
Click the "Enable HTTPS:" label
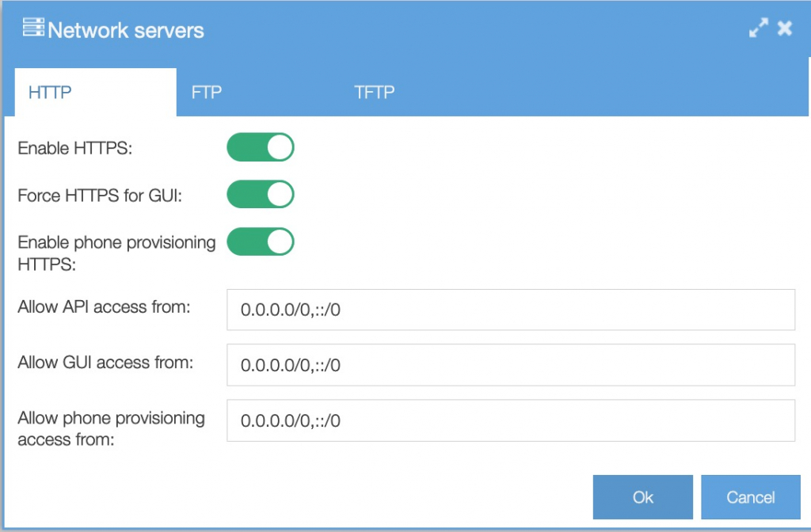(x=74, y=148)
